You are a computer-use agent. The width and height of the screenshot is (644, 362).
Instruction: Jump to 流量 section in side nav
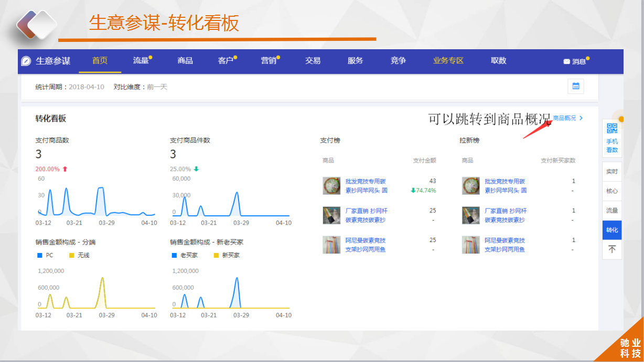point(612,211)
